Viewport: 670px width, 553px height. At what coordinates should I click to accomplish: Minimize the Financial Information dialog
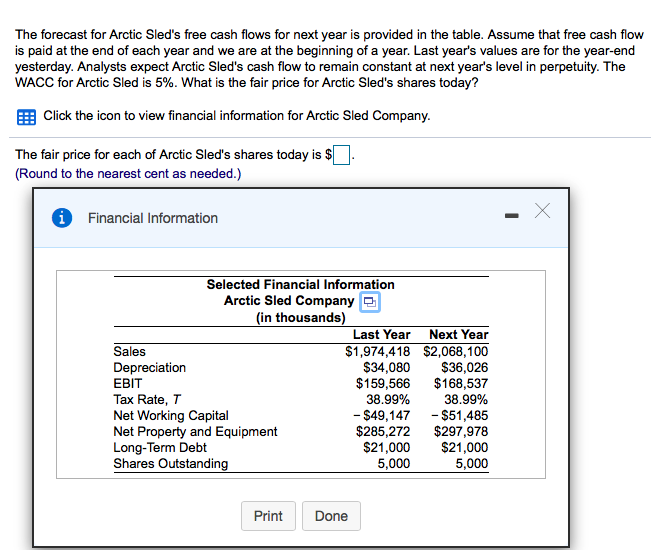[x=511, y=216]
